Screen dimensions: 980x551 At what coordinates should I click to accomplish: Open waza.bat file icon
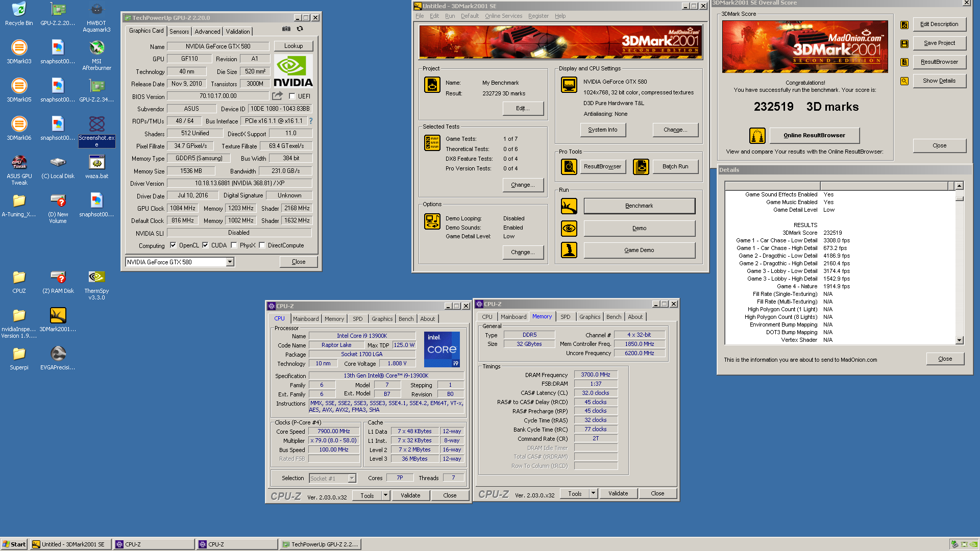[96, 166]
